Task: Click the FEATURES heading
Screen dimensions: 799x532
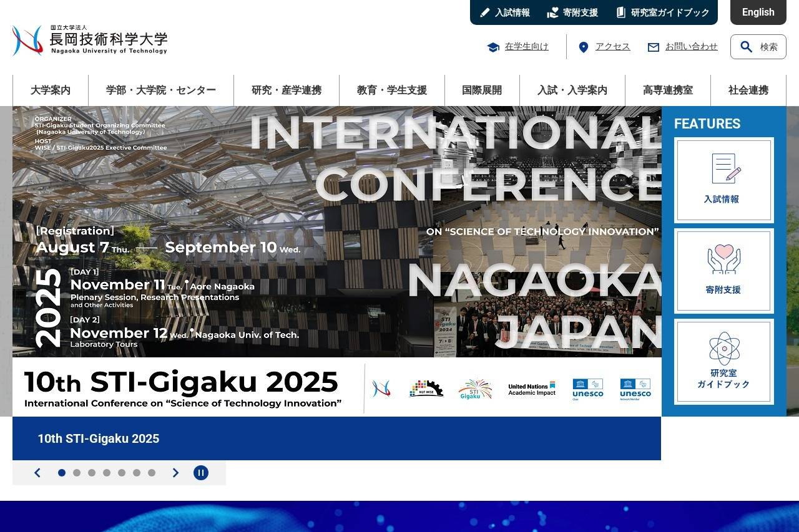Action: (707, 123)
